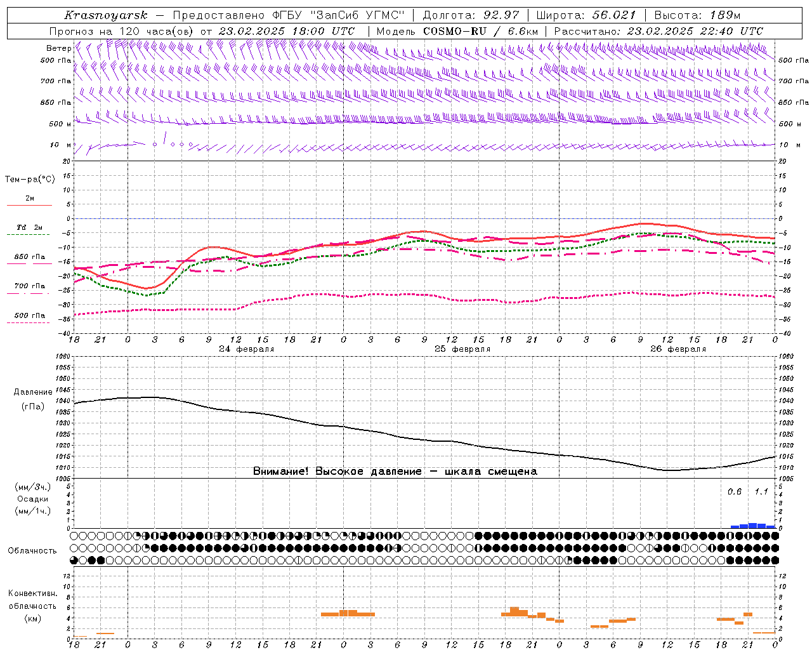The width and height of the screenshot is (812, 650).
Task: Click the '(мм/1ч.)' precipitation unit label
Action: 33,511
